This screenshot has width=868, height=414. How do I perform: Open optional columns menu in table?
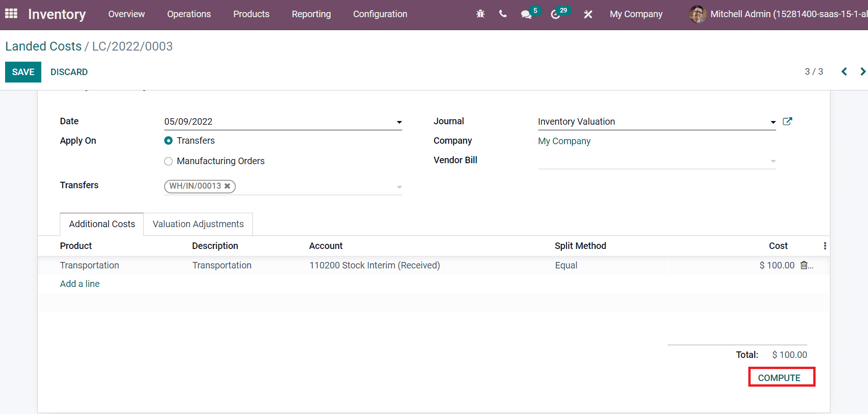click(x=825, y=246)
